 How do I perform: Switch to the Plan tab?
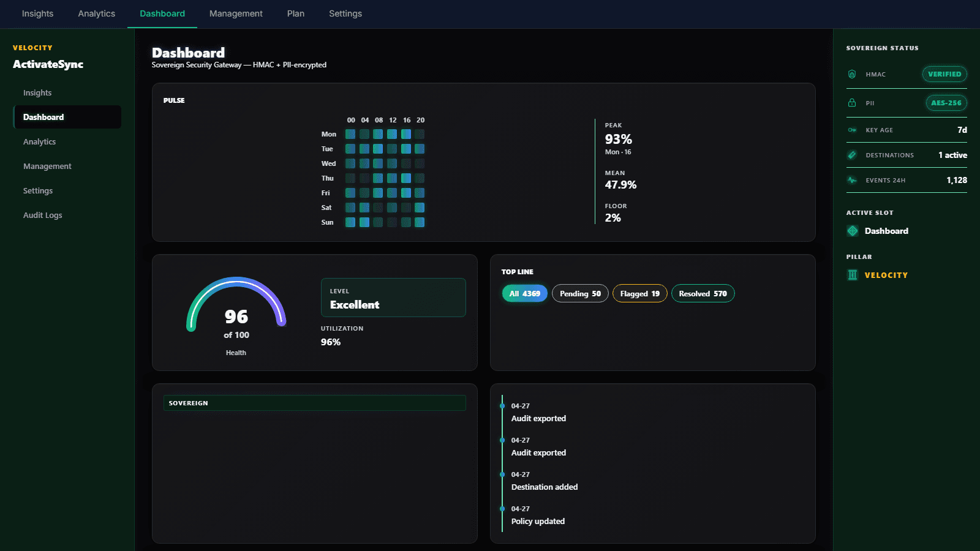[x=296, y=13]
